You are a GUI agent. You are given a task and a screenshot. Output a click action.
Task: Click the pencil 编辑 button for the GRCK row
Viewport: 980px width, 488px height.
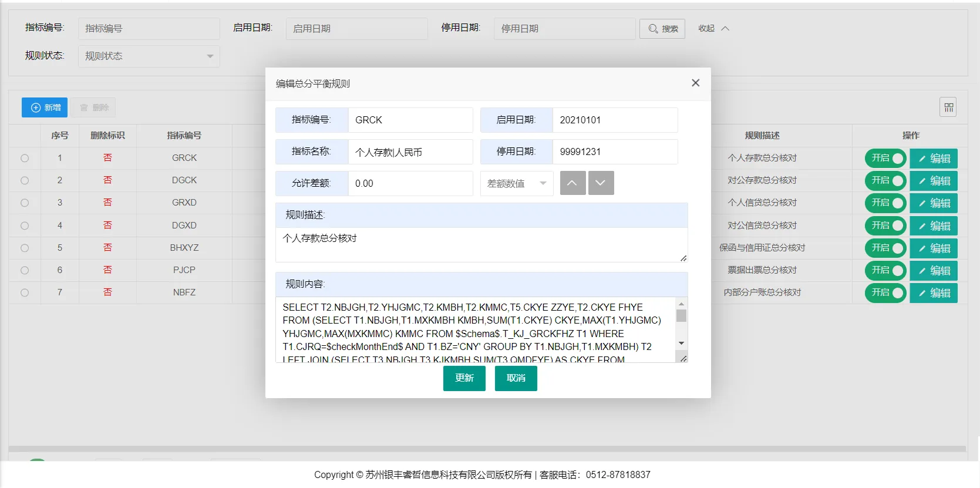(934, 159)
